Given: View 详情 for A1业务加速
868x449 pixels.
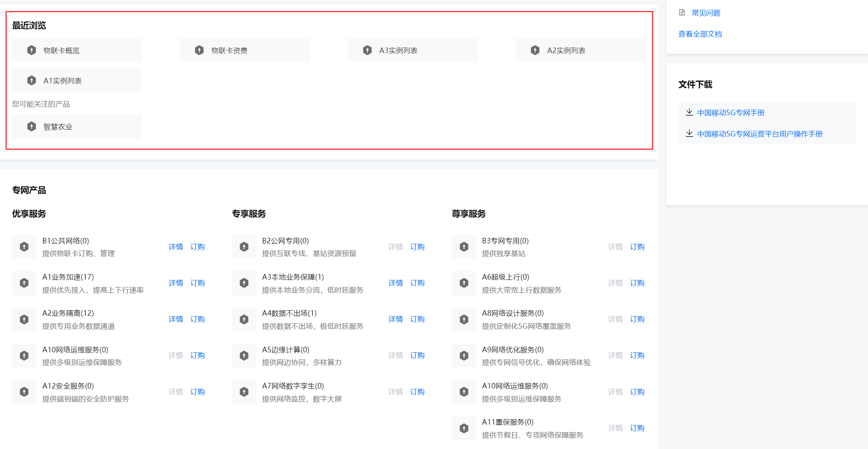Looking at the screenshot, I should pyautogui.click(x=176, y=283).
